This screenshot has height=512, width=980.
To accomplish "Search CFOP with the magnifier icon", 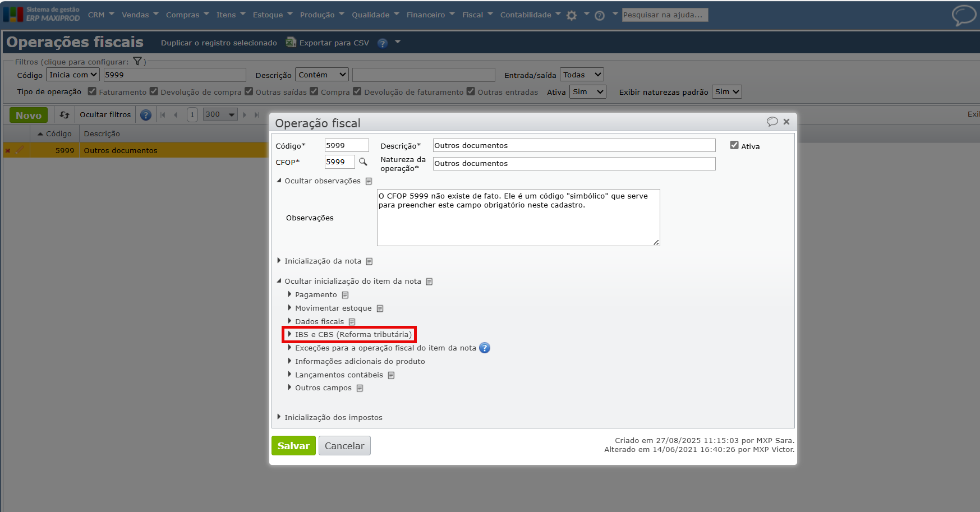I will [363, 162].
